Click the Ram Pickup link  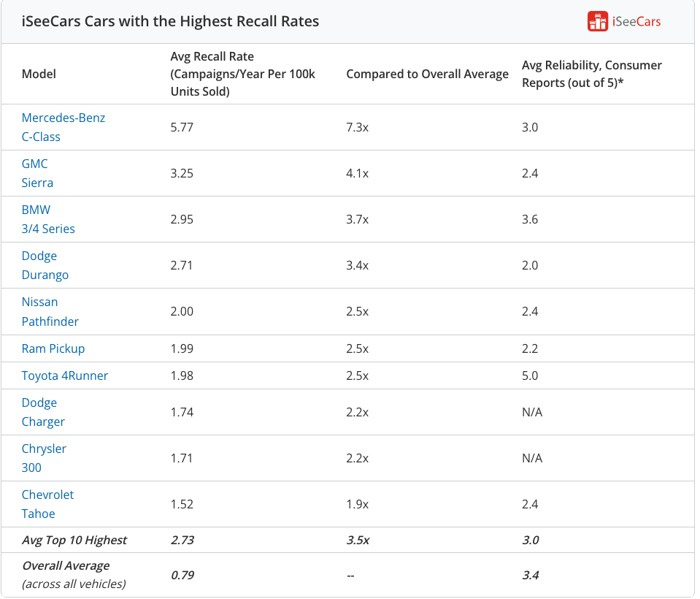[x=53, y=348]
